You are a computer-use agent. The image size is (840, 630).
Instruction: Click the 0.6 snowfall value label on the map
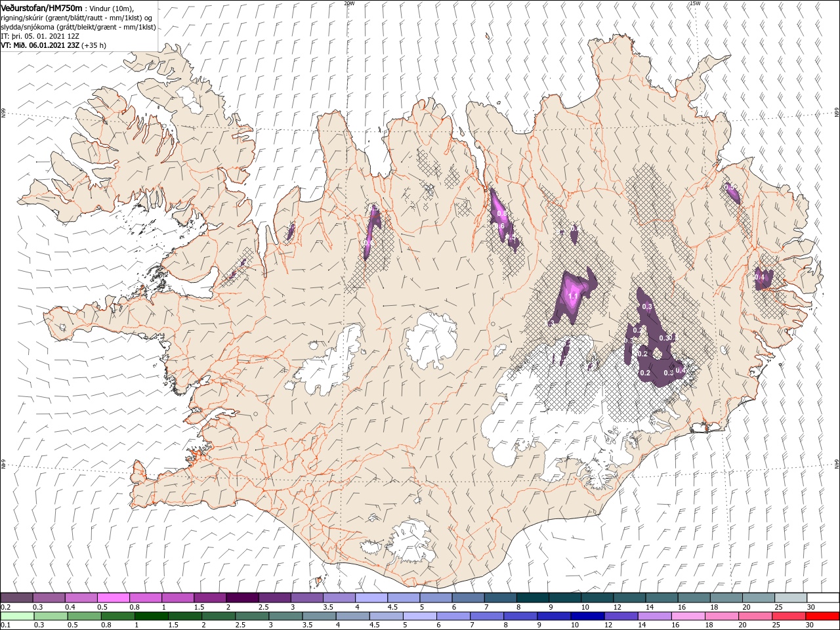pyautogui.click(x=499, y=226)
